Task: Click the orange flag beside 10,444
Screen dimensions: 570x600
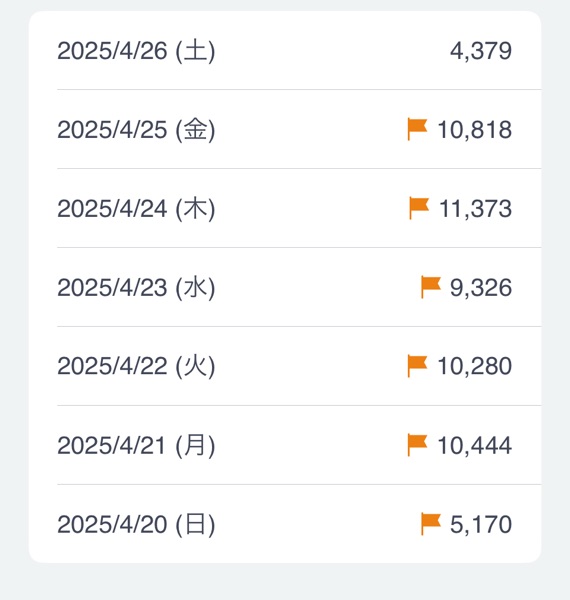Action: tap(417, 445)
